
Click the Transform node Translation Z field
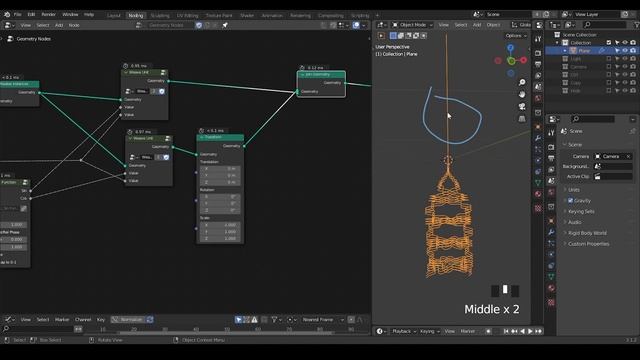[x=220, y=182]
